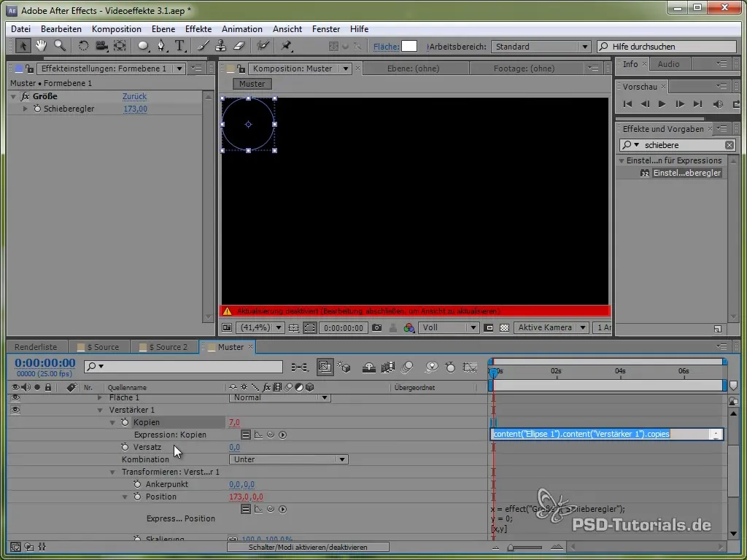Open the show channel color circles button
The width and height of the screenshot is (747, 560).
[x=409, y=327]
